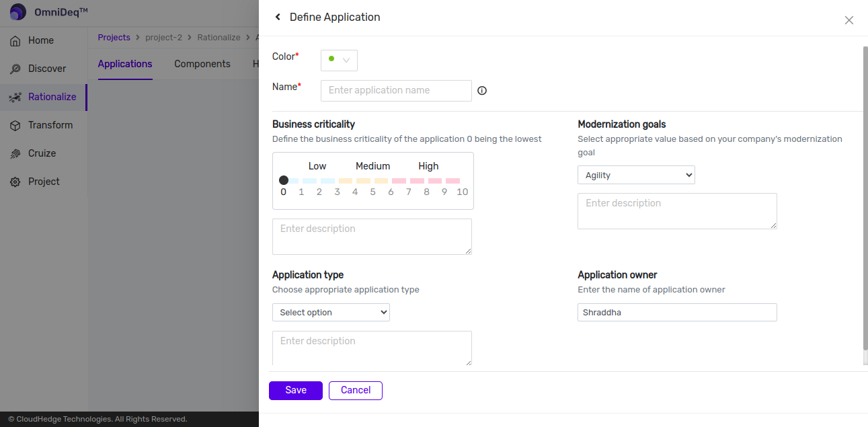This screenshot has height=427, width=868.
Task: Click the CloudHedge Technologies copyright text
Action: tap(97, 419)
